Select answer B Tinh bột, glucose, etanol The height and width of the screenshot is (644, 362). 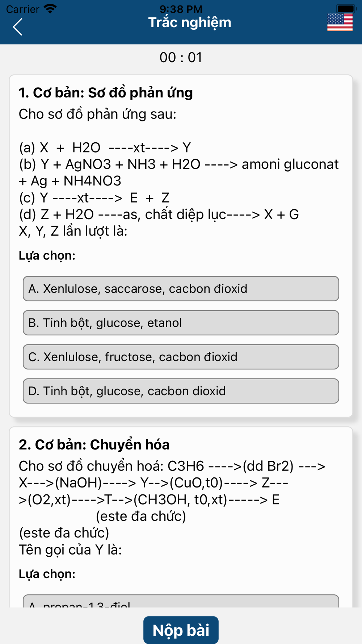click(181, 323)
